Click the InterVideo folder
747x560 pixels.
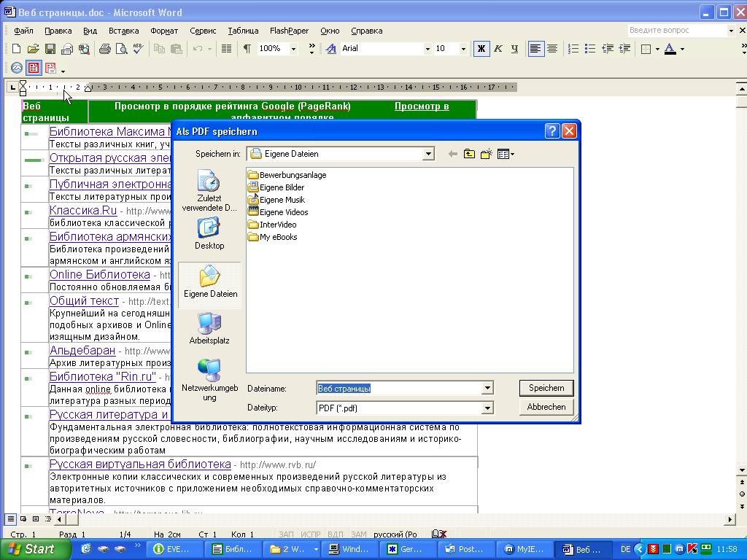point(273,225)
